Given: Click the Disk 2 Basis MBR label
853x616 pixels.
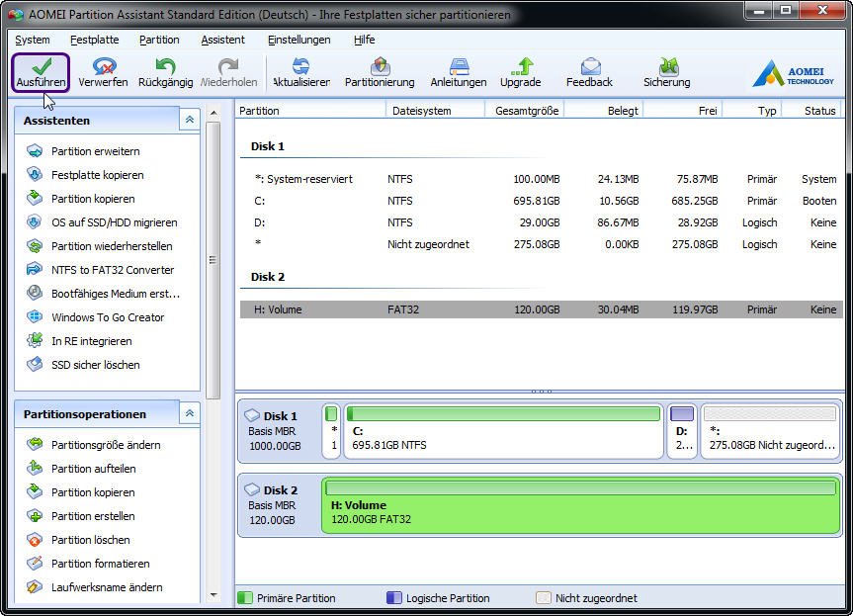Looking at the screenshot, I should point(272,505).
